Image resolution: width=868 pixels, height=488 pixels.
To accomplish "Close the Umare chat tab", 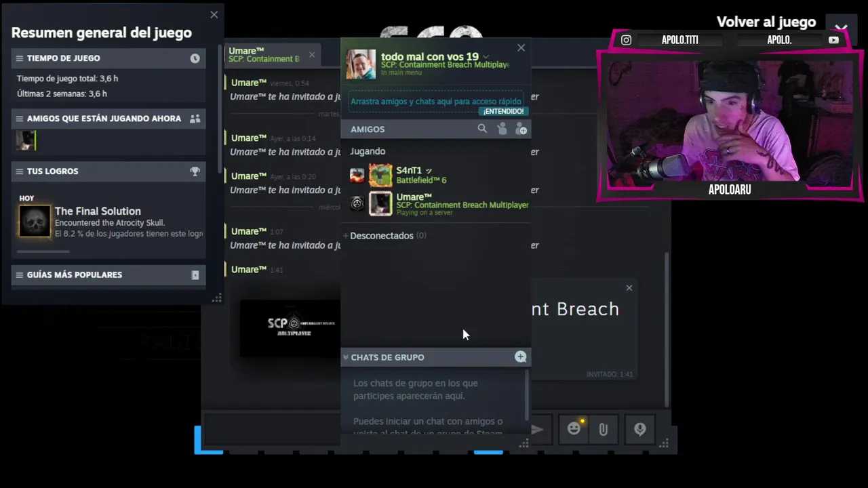I will (x=312, y=55).
